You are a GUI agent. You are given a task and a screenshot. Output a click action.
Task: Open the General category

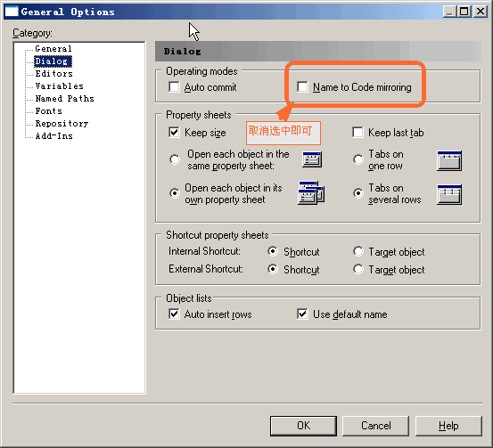click(53, 49)
